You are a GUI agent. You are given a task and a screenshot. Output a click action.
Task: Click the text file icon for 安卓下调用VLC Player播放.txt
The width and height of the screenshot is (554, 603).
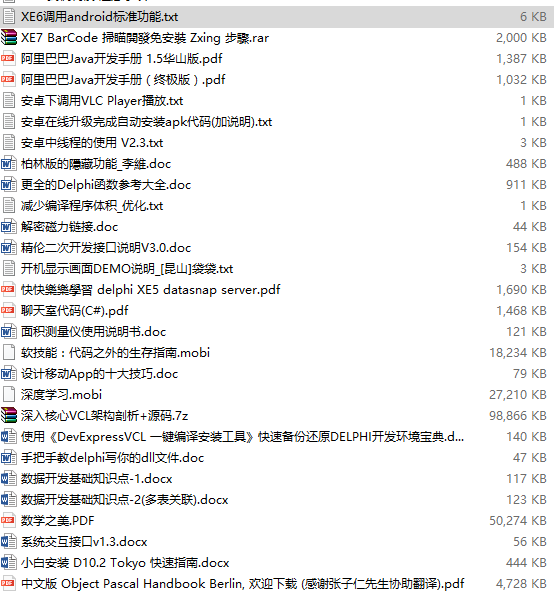[x=9, y=101]
